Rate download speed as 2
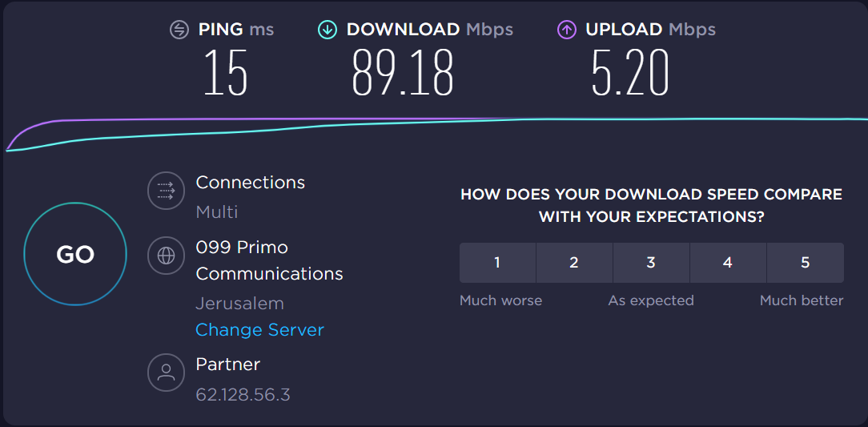 [x=574, y=263]
